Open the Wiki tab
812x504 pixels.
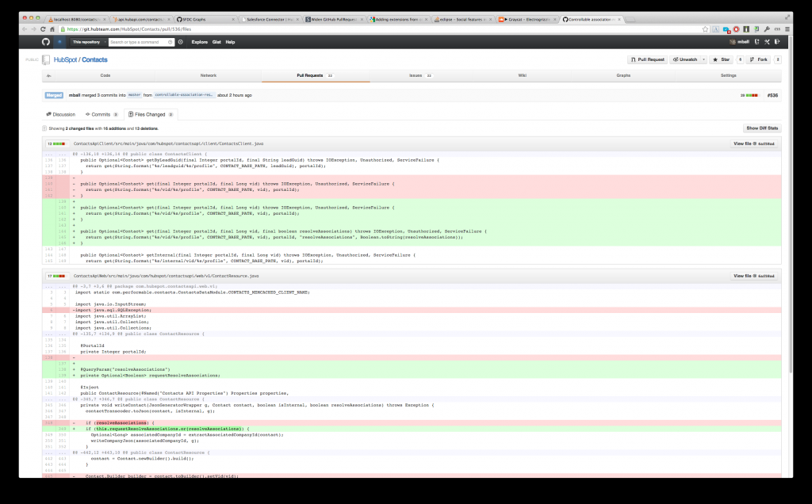[522, 75]
